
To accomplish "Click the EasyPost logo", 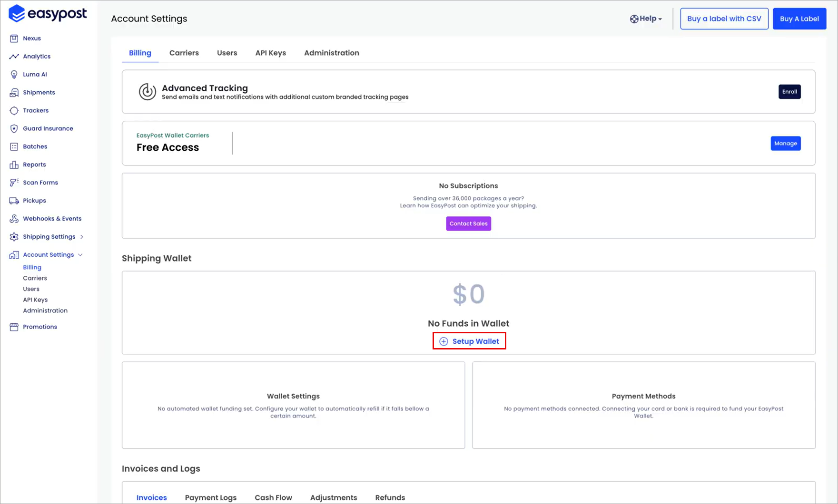I will coord(48,14).
